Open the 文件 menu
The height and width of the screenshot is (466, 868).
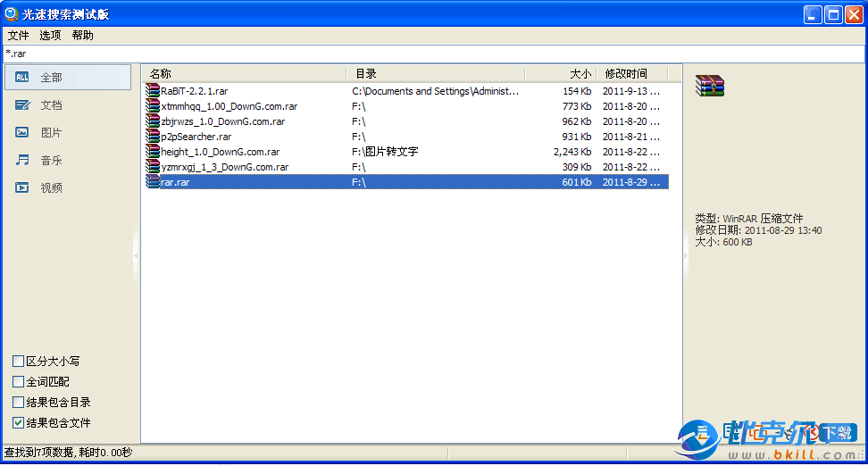[x=18, y=36]
